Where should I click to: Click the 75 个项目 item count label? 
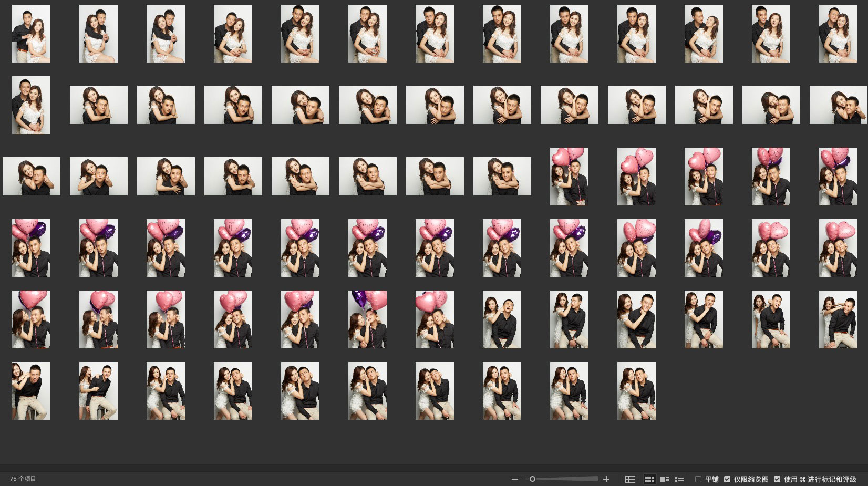23,479
